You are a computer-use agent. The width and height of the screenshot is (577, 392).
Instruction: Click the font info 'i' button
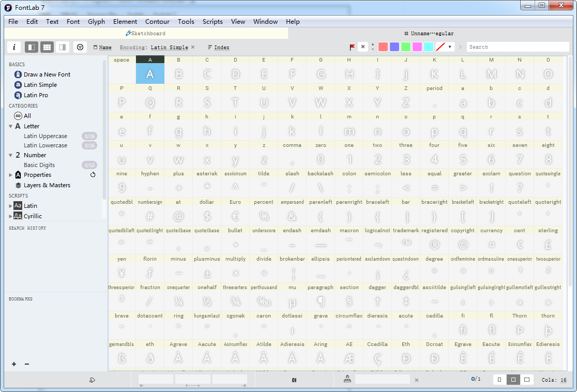[x=14, y=47]
